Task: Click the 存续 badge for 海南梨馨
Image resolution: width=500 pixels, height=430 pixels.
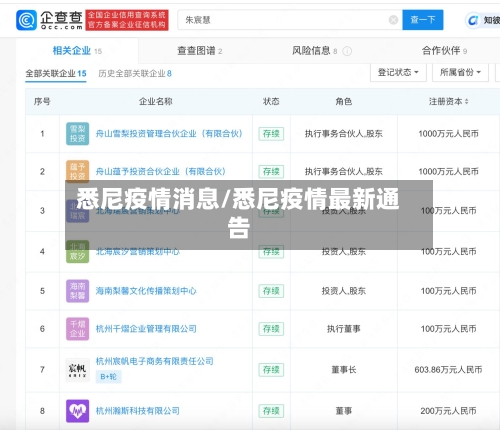Action: [271, 291]
